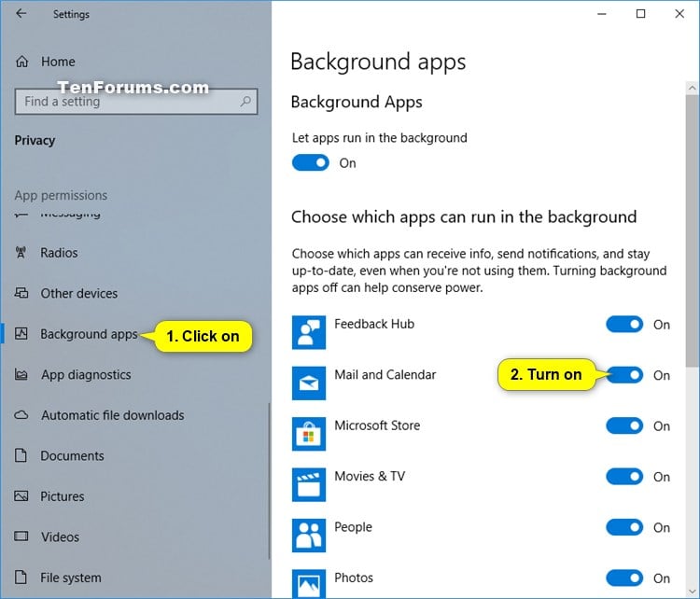
Task: Click the People app label
Action: [x=353, y=527]
